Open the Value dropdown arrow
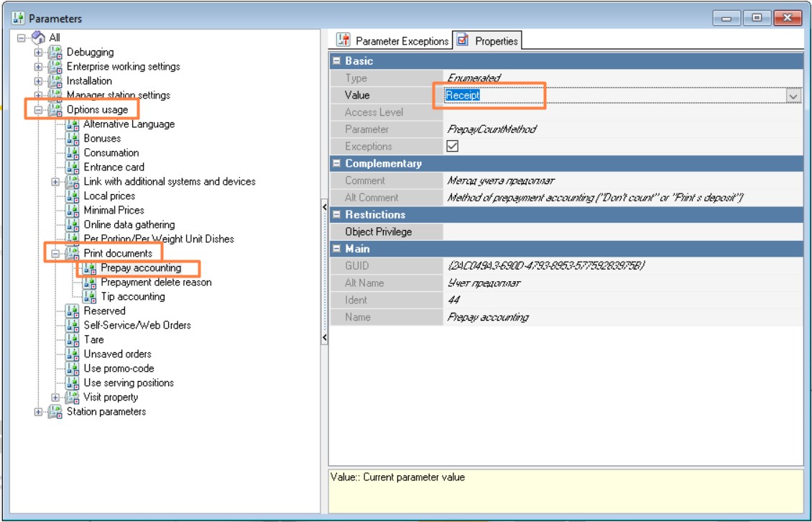 click(793, 96)
